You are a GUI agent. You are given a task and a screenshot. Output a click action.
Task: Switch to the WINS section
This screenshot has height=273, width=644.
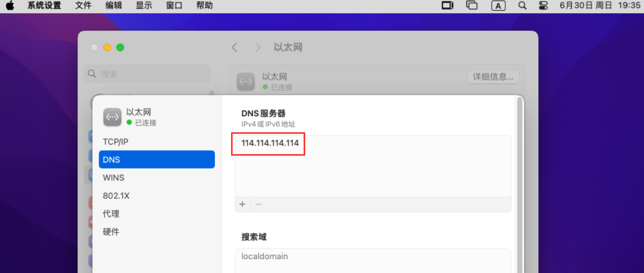(x=114, y=178)
